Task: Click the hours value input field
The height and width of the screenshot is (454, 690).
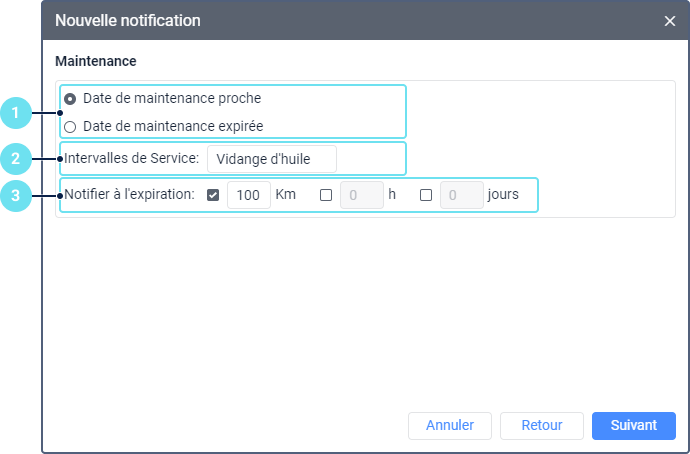Action: click(x=362, y=195)
